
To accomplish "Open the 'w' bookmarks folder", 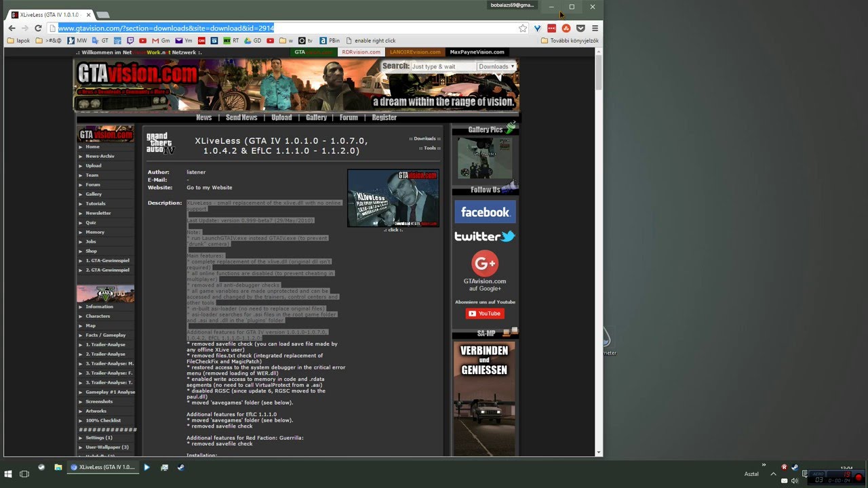I will 286,41.
